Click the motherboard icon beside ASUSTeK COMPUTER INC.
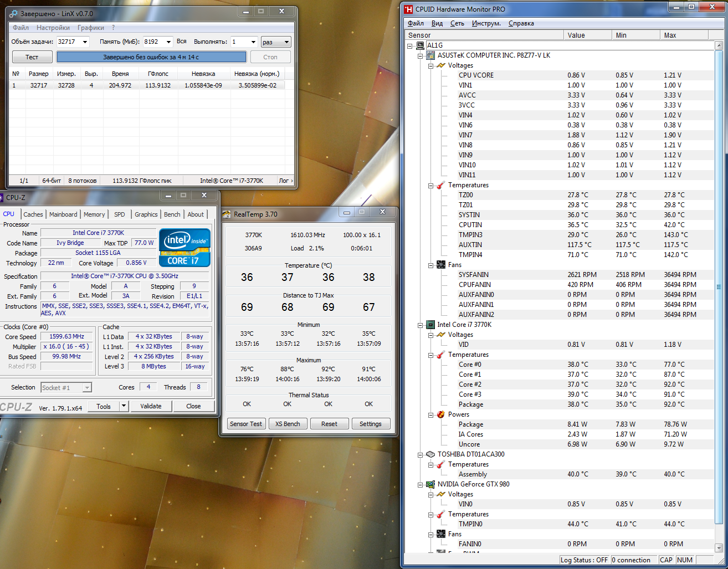The height and width of the screenshot is (569, 728). [430, 55]
